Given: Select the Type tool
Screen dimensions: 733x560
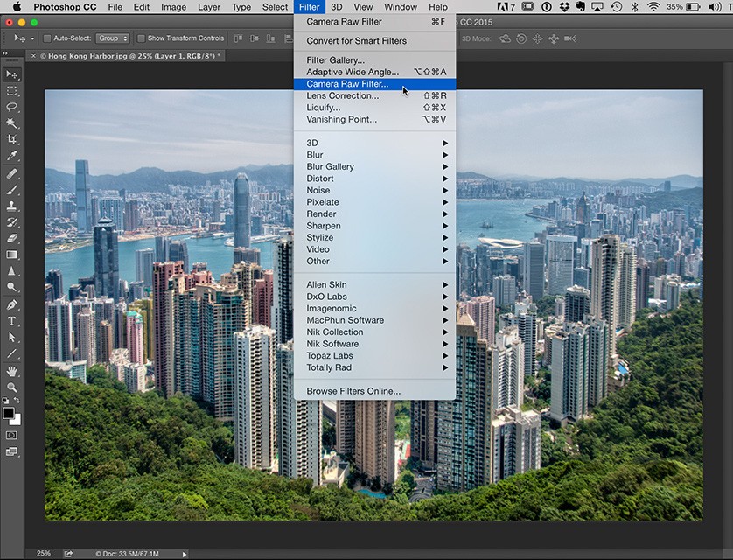Looking at the screenshot, I should coord(12,321).
